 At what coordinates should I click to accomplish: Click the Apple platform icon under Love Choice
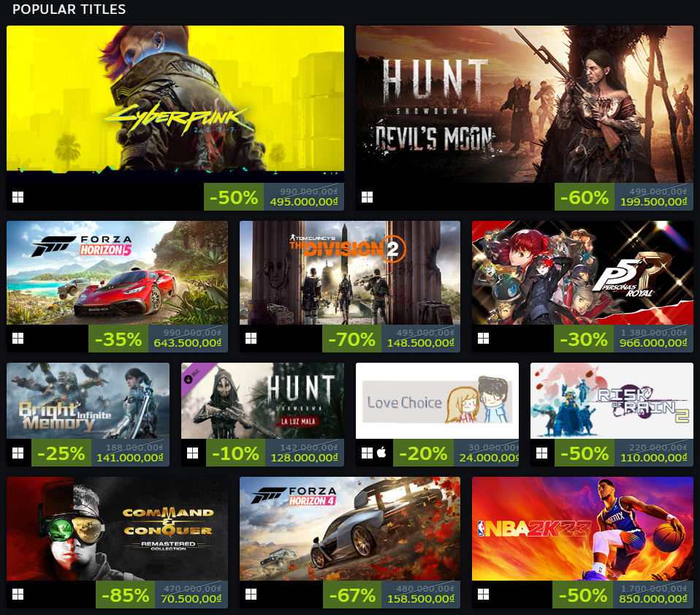coord(381,453)
